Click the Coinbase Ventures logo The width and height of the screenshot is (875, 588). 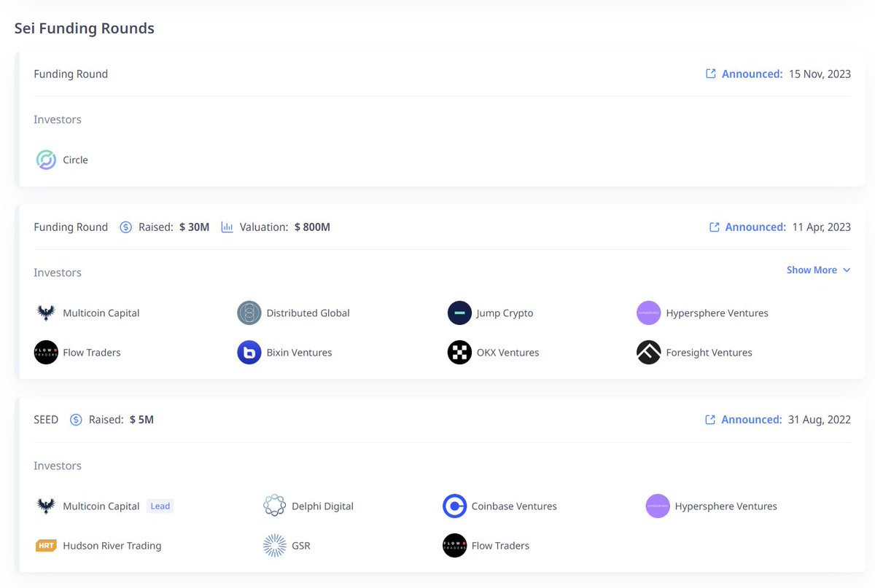pos(454,506)
